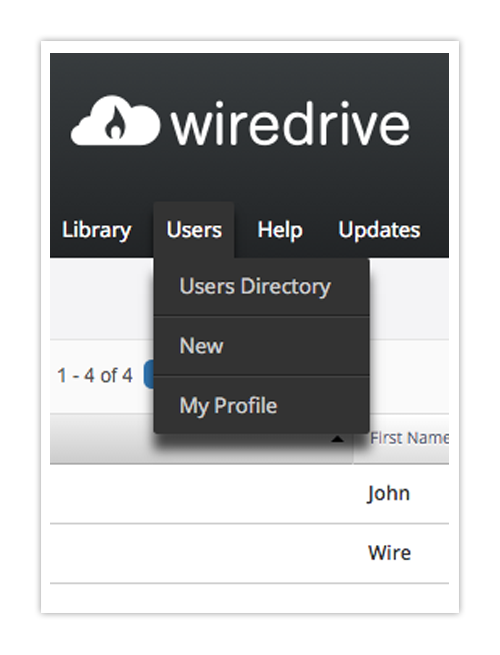
Task: Select Users Directory from dropdown
Action: coord(261,287)
